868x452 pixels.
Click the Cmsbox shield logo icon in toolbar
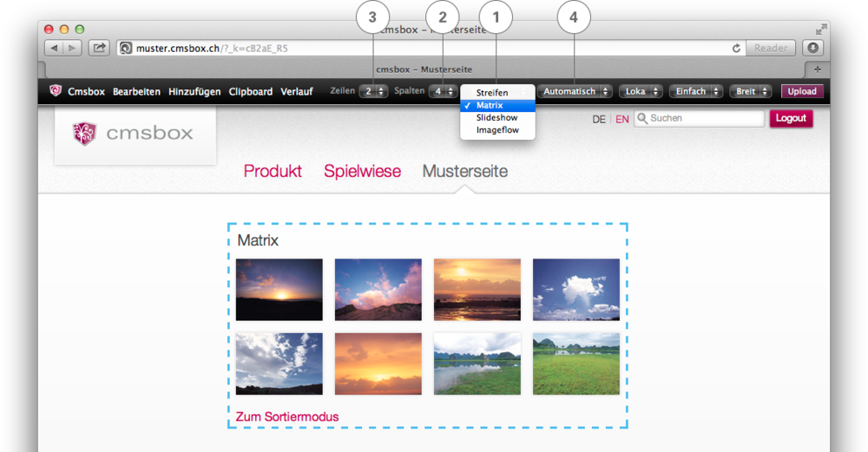click(56, 91)
